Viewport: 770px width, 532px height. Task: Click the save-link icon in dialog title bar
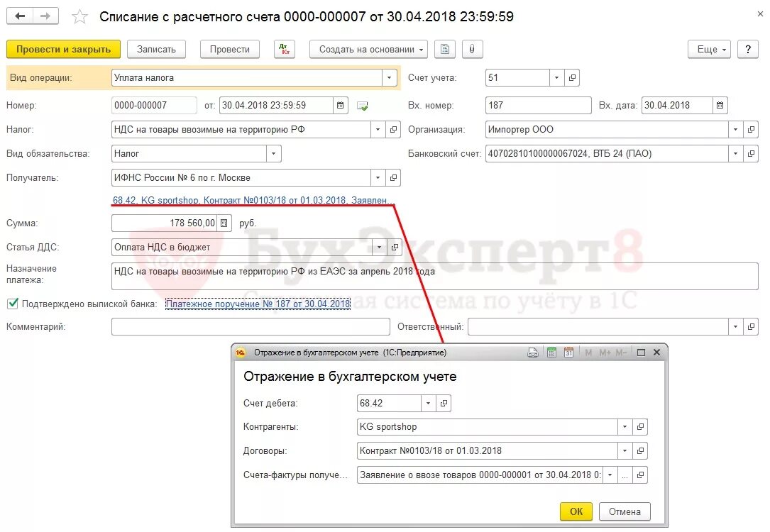tap(533, 353)
